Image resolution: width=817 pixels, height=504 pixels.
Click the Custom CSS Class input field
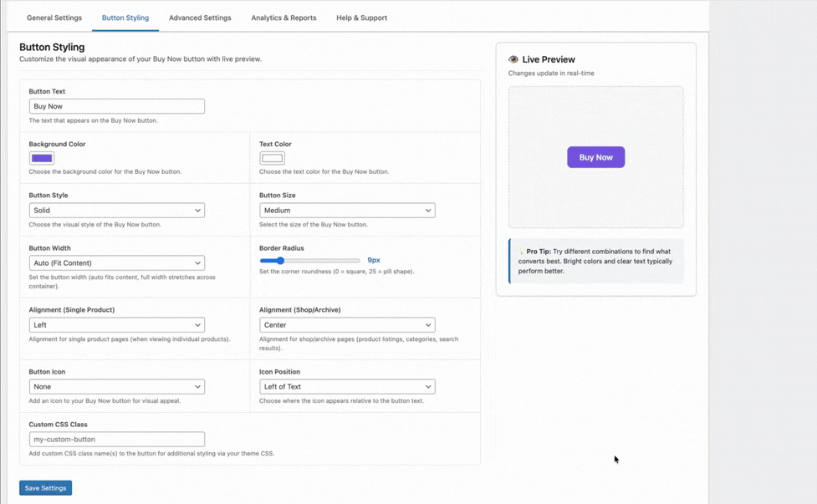tap(116, 439)
